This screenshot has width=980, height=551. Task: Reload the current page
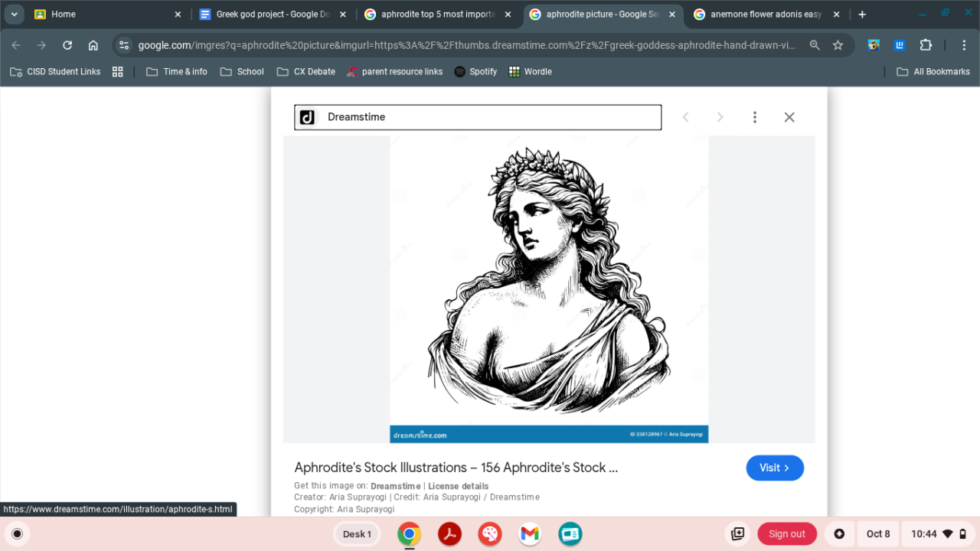(67, 45)
